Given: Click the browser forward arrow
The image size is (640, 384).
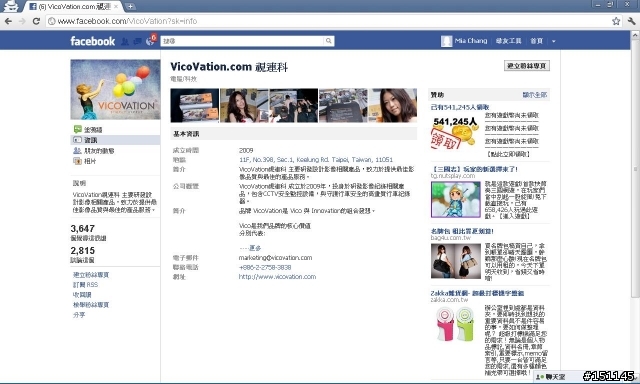Looking at the screenshot, I should [x=22, y=21].
